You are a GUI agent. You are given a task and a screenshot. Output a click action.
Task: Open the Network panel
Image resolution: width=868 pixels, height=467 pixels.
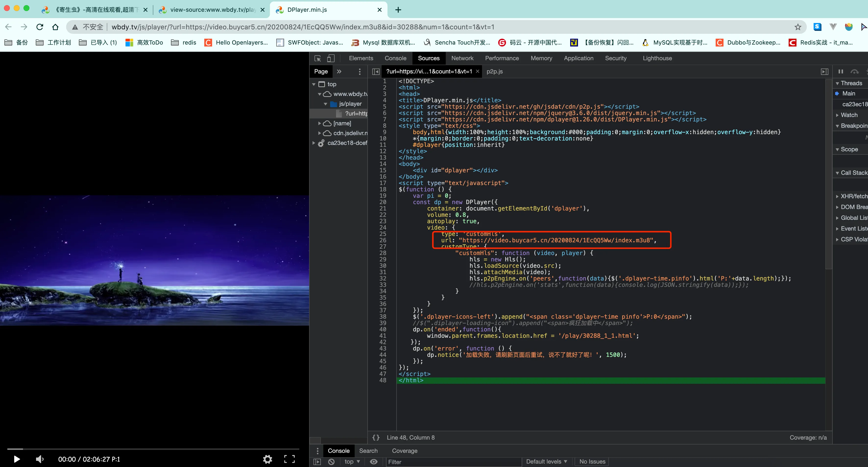click(x=462, y=58)
